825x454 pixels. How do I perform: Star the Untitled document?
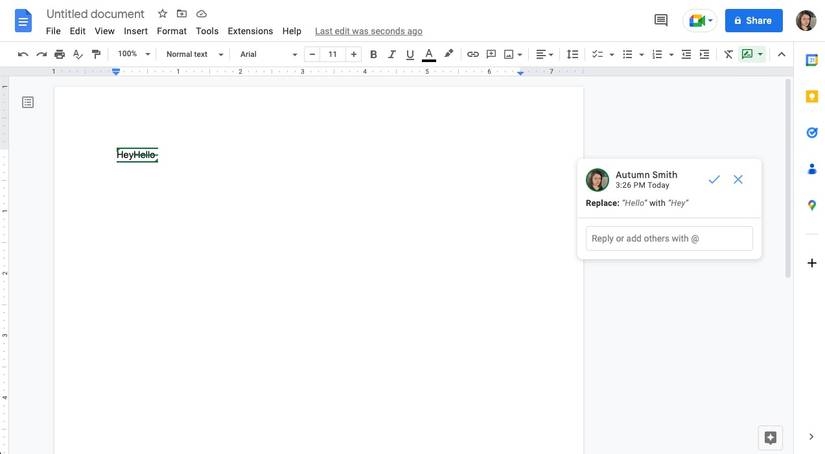coord(163,14)
